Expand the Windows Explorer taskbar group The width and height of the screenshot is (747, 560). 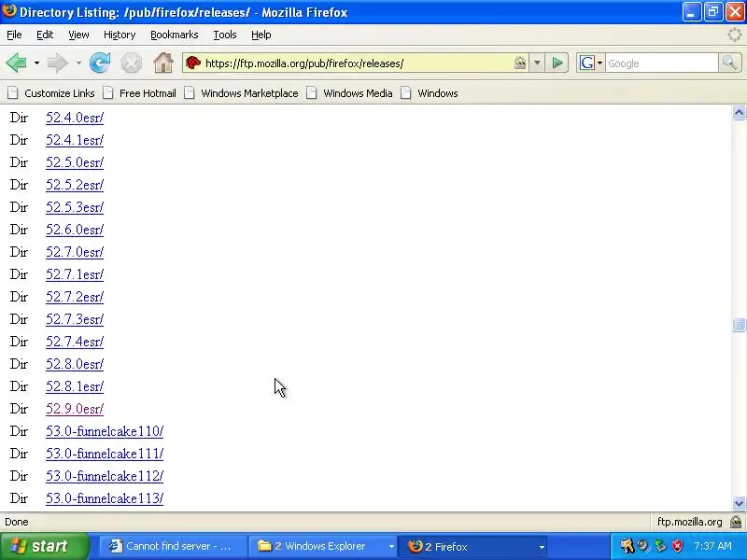[391, 547]
